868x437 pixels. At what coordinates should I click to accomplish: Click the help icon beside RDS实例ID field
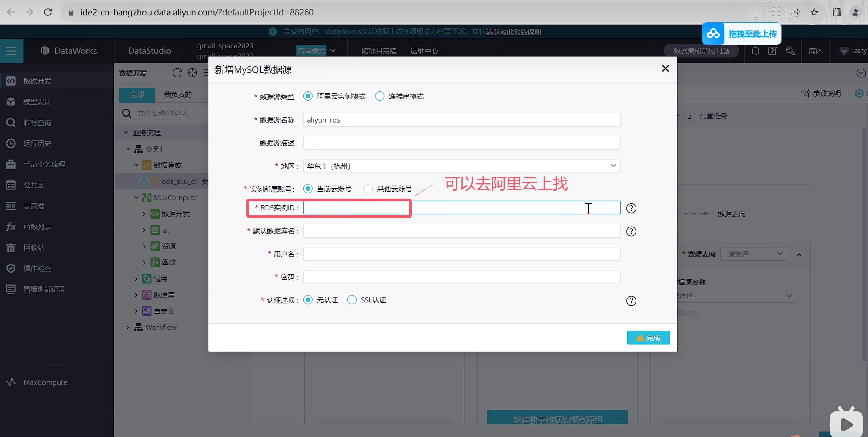631,208
